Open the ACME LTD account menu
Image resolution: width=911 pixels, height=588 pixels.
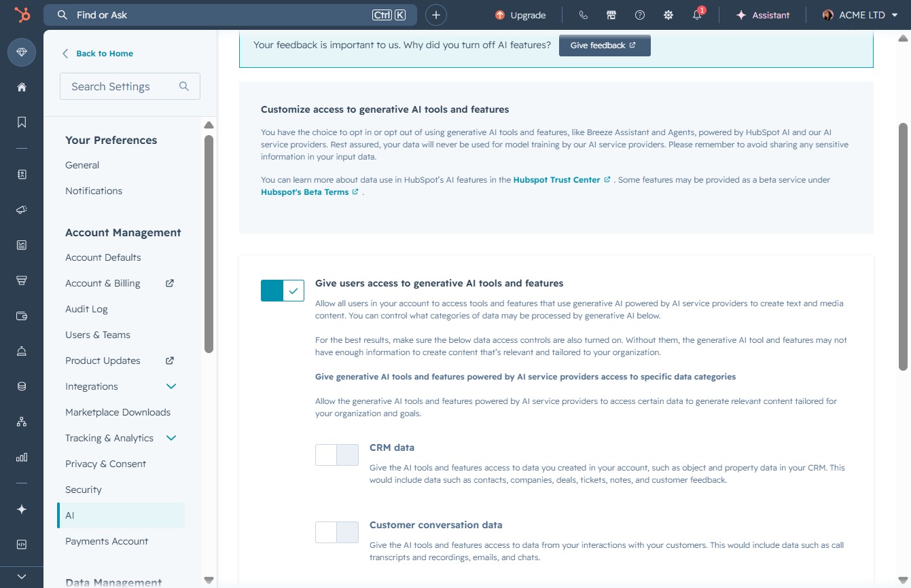click(860, 15)
